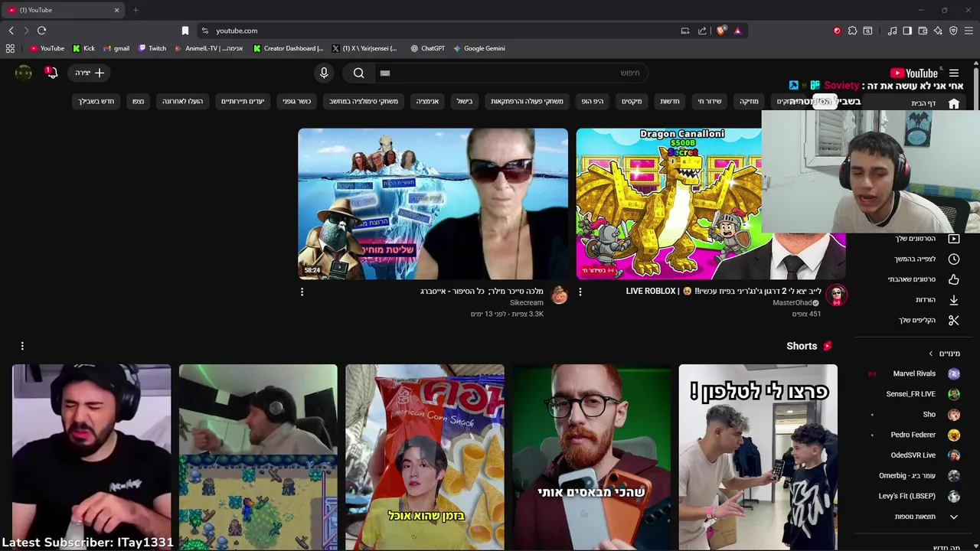The height and width of the screenshot is (551, 980).
Task: Open a new browser tab
Action: 136,10
